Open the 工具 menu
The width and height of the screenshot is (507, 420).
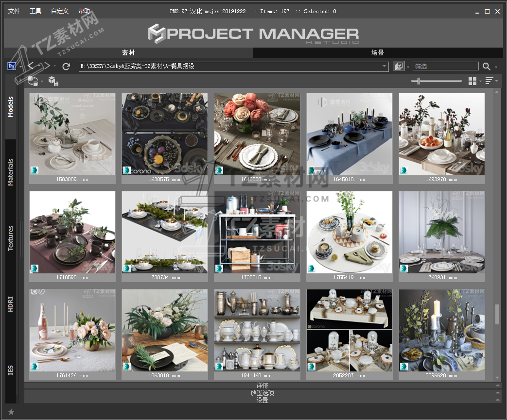tap(35, 11)
